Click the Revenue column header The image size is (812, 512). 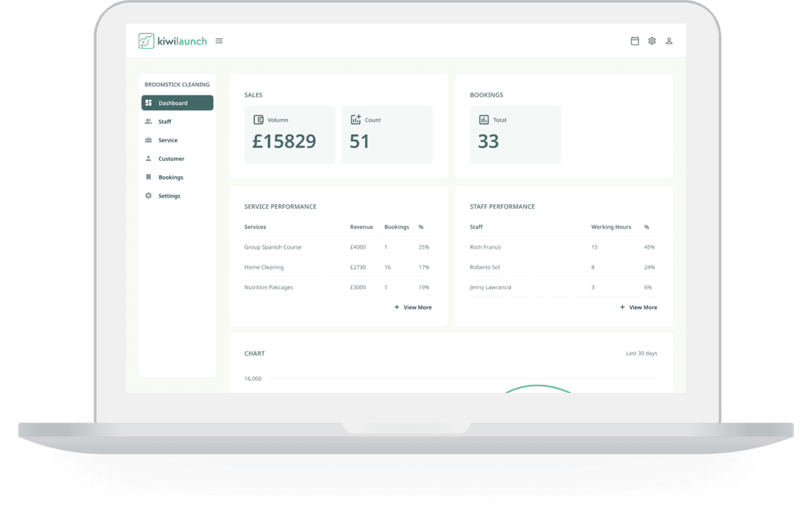click(361, 227)
